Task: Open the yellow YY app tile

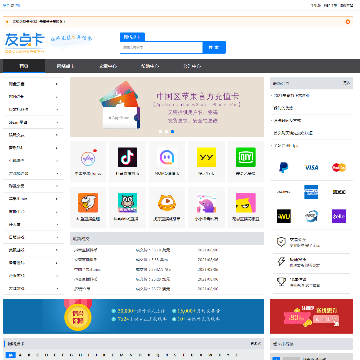Action: [x=206, y=162]
